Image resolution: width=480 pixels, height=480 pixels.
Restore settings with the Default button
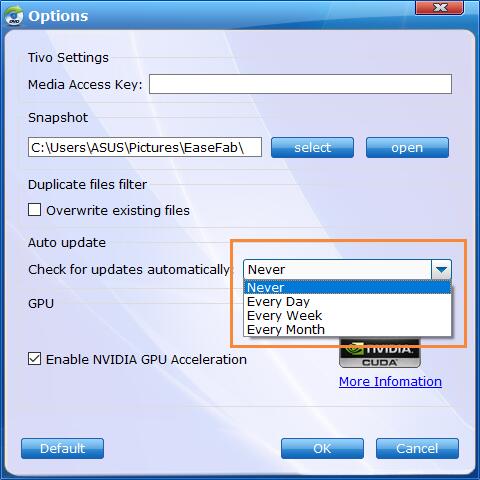[x=62, y=449]
